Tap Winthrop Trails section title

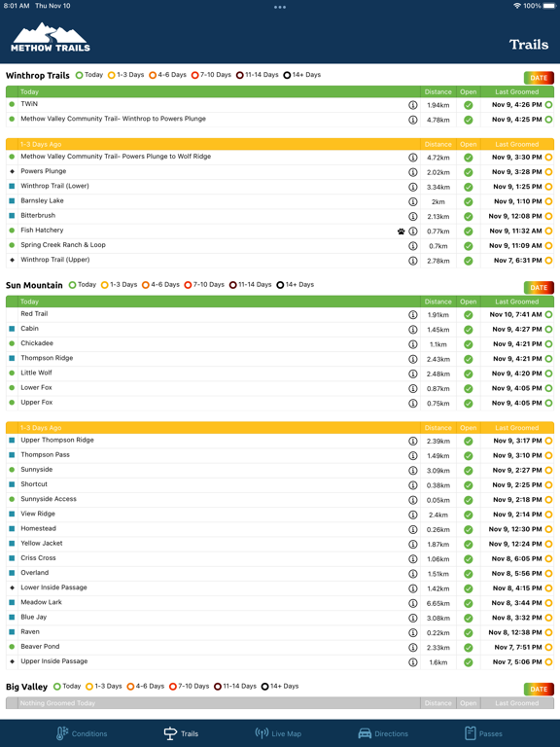38,75
